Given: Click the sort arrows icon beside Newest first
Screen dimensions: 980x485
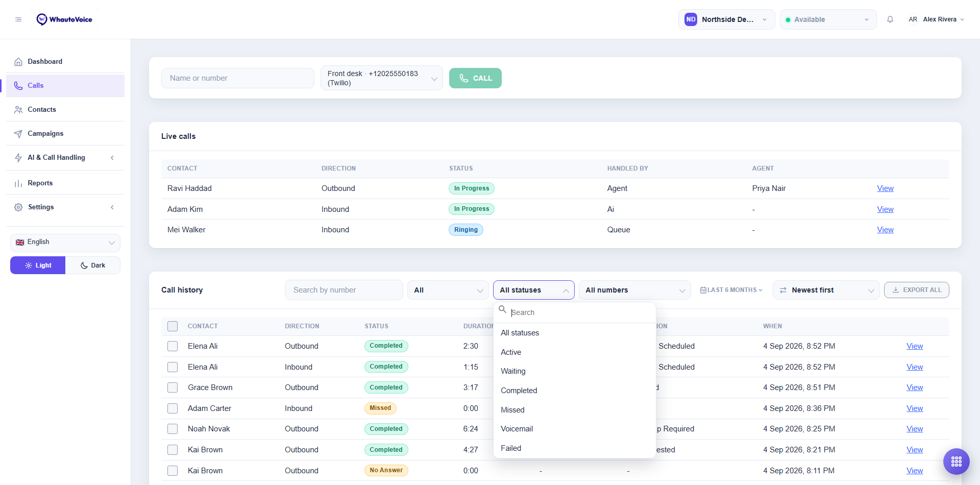Looking at the screenshot, I should pos(783,290).
